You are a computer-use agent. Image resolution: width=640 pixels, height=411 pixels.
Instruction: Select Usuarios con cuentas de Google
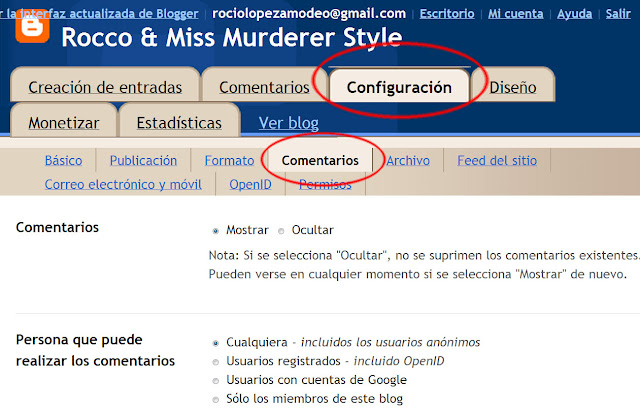point(215,380)
